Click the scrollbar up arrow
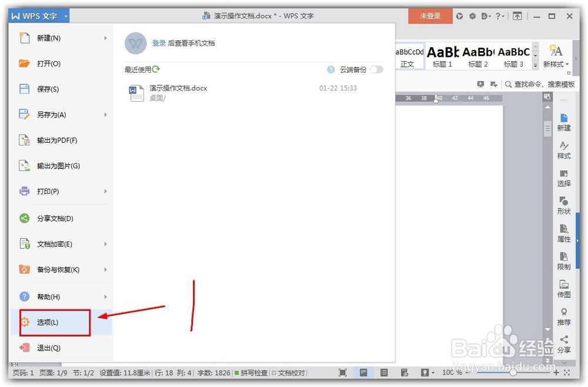Screen dimensions: 588x387 547,107
